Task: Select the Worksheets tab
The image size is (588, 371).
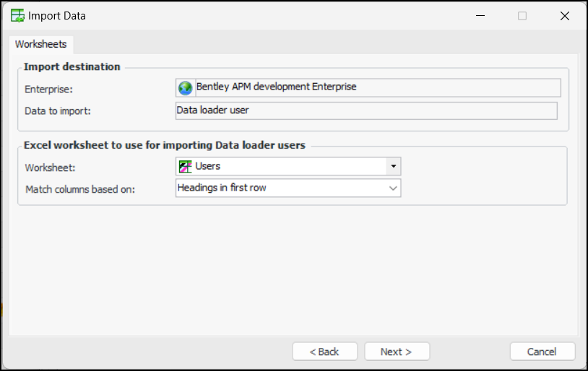Action: coord(41,44)
